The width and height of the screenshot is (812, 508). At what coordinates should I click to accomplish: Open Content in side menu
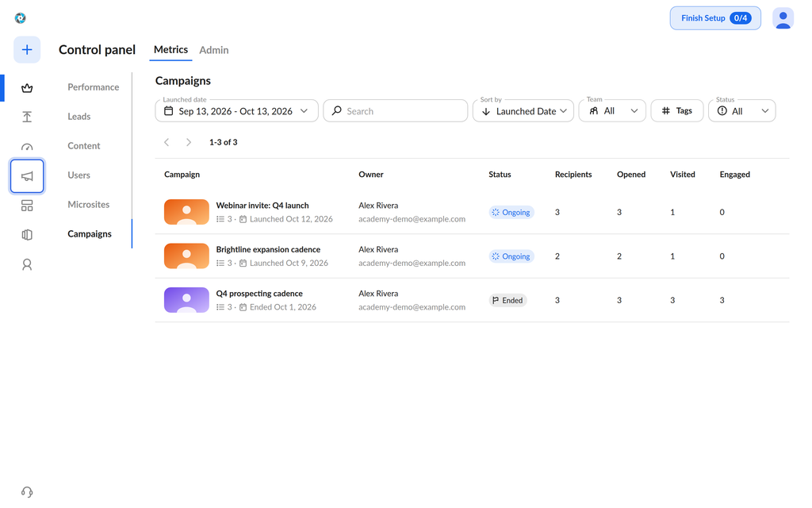pyautogui.click(x=84, y=146)
